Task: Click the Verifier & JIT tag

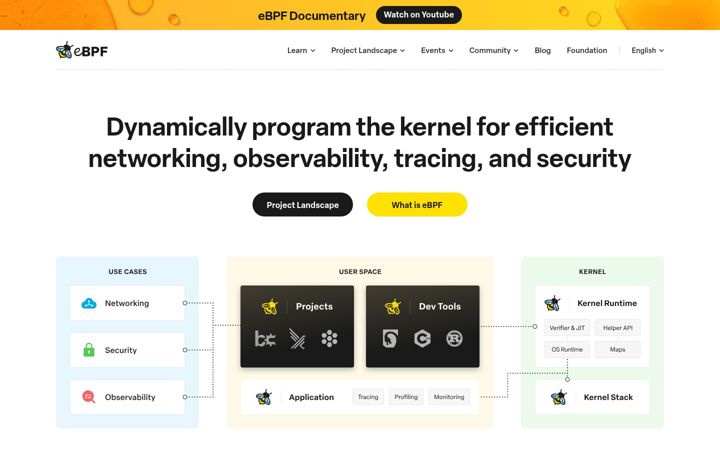Action: point(567,328)
